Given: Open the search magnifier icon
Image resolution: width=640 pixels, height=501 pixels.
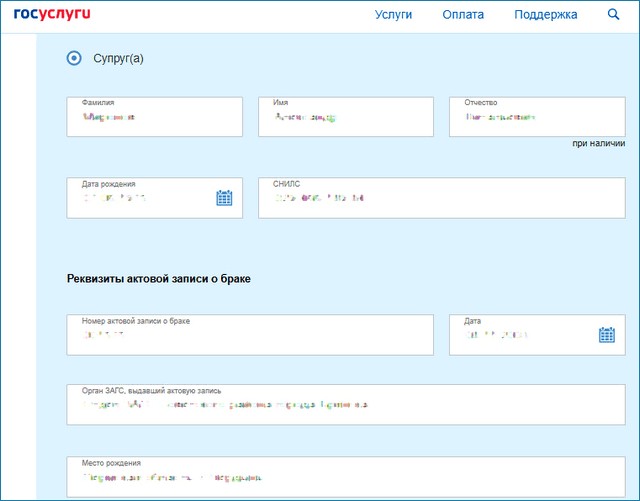Looking at the screenshot, I should click(613, 15).
